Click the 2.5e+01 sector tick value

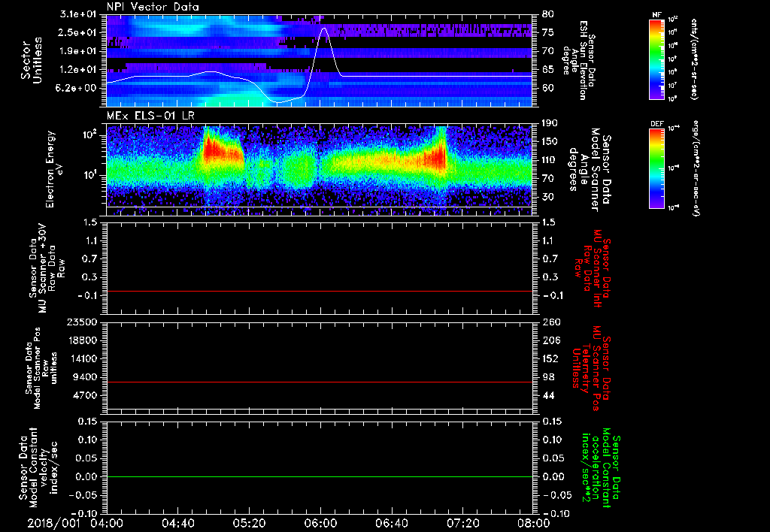tap(78, 32)
